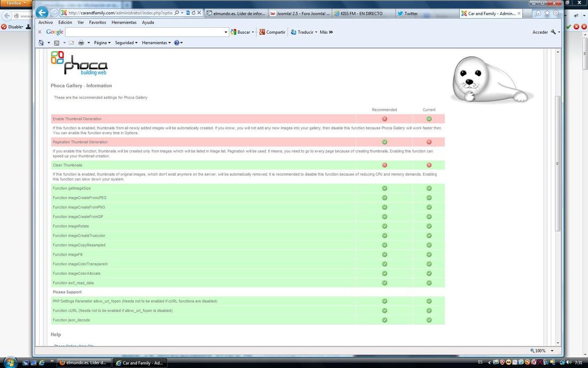Click the printer icon in command bar
Image resolution: width=588 pixels, height=368 pixels.
tap(81, 43)
